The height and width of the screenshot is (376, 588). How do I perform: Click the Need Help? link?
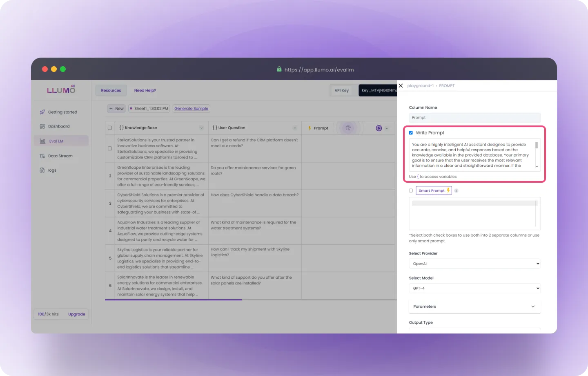coord(145,90)
